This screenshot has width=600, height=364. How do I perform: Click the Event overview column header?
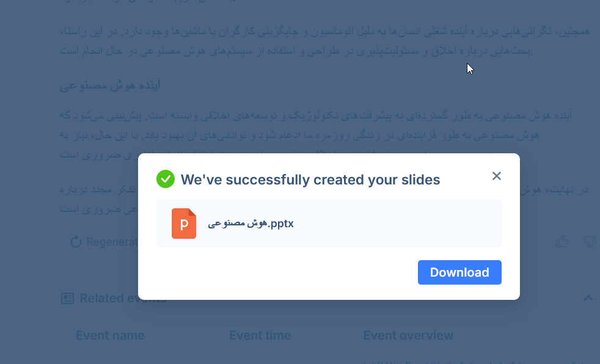point(408,335)
